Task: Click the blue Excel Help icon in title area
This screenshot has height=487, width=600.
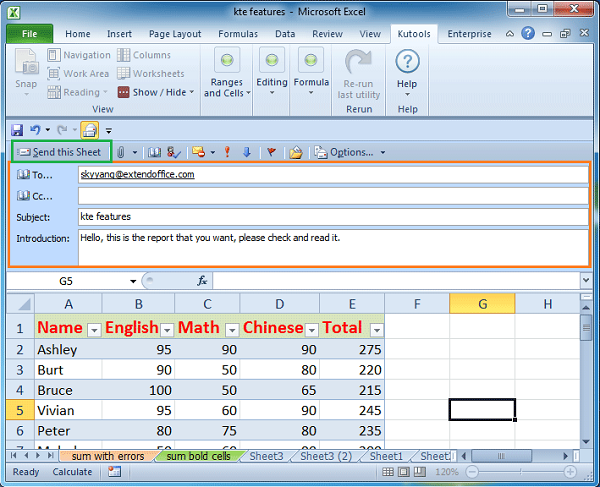Action: 528,34
